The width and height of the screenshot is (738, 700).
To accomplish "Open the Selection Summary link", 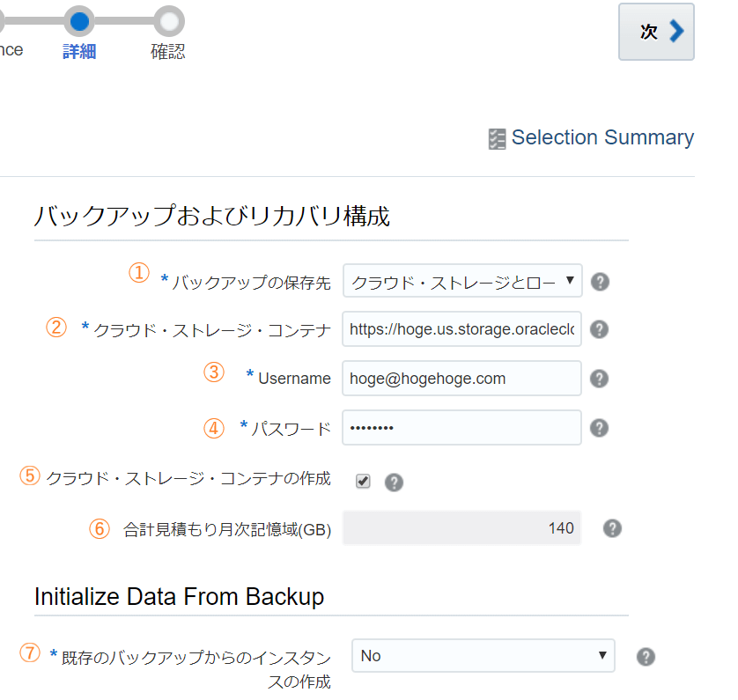I will coord(602,137).
